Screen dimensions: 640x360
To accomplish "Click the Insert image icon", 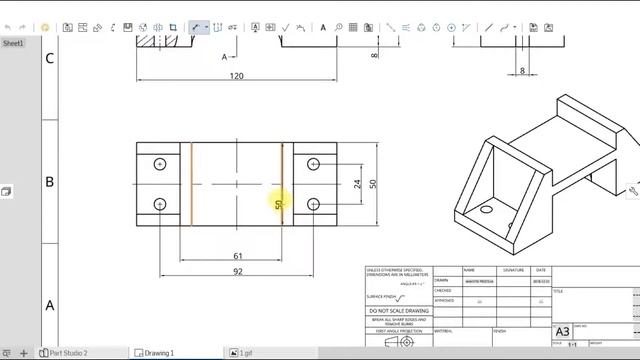I will 549,27.
